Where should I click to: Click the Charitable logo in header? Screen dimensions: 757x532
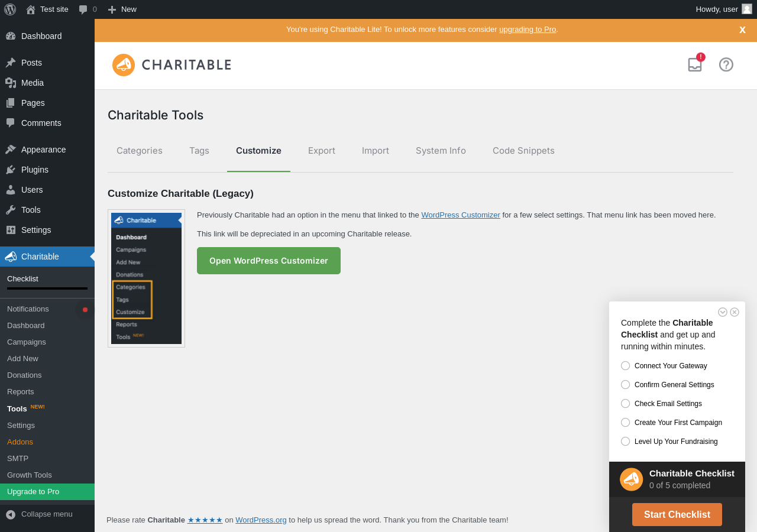172,65
